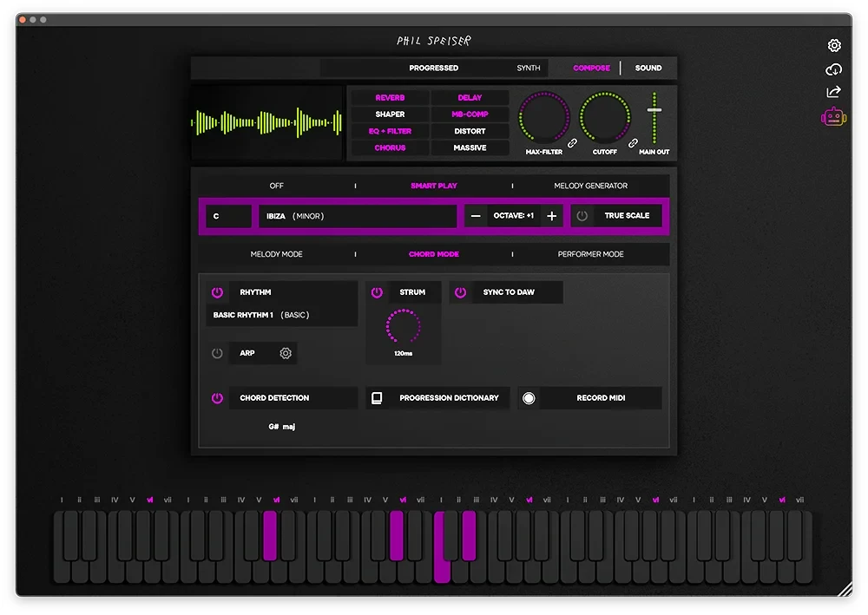Image resolution: width=868 pixels, height=615 pixels.
Task: Decrease octave with minus button
Action: tap(476, 216)
